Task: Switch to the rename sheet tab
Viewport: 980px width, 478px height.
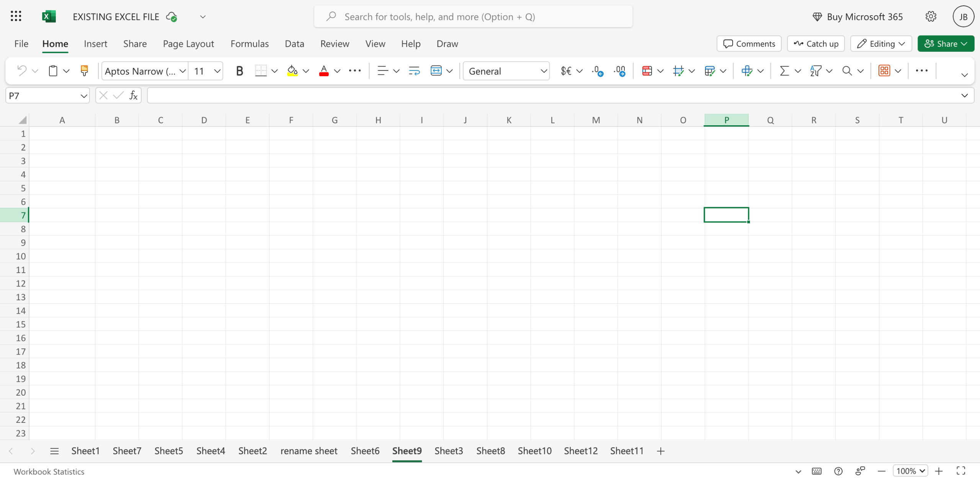Action: coord(309,451)
